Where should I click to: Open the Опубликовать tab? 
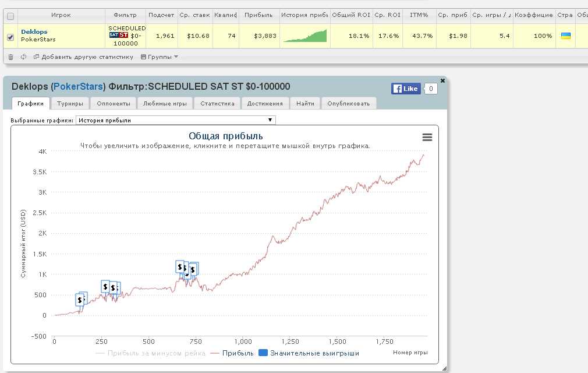click(349, 104)
